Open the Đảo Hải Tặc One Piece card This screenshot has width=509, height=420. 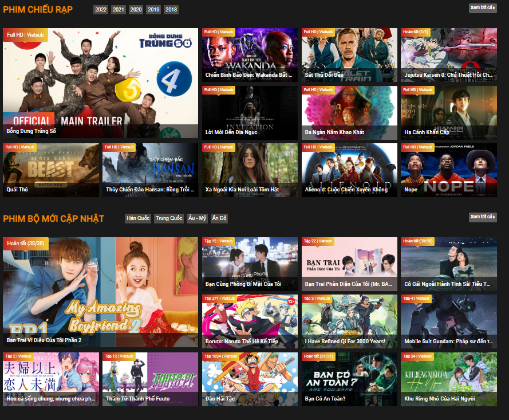click(x=250, y=379)
